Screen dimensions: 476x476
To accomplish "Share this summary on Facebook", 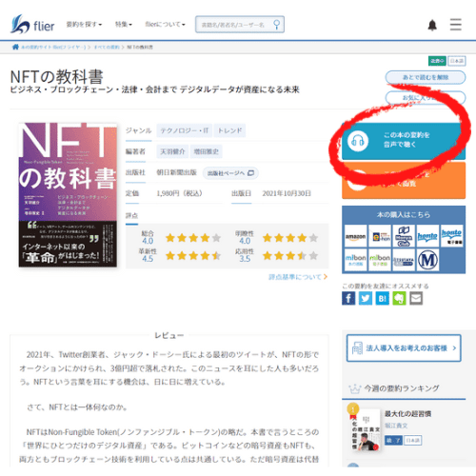I will tap(348, 298).
